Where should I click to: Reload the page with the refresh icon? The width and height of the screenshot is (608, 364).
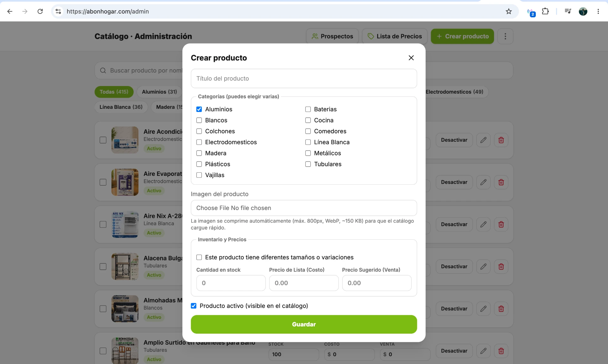(x=40, y=11)
